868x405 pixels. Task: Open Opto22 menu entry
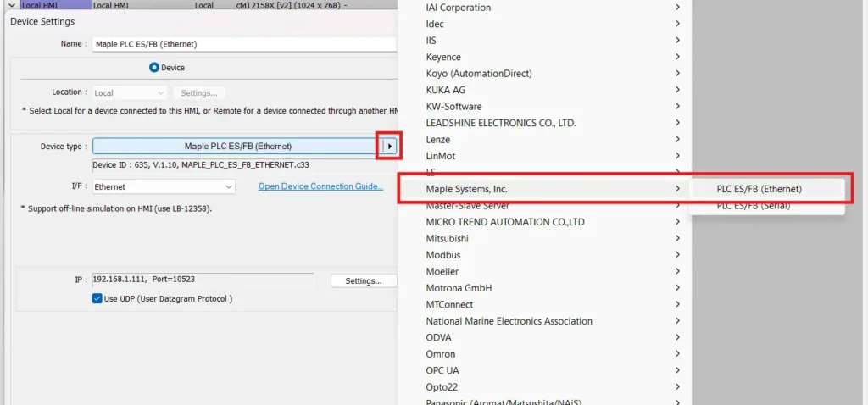(544, 387)
